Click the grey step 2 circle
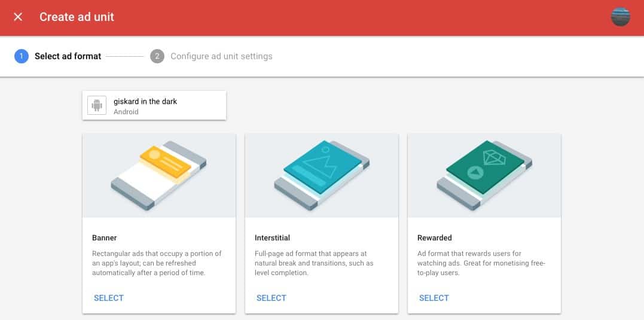 pyautogui.click(x=157, y=56)
